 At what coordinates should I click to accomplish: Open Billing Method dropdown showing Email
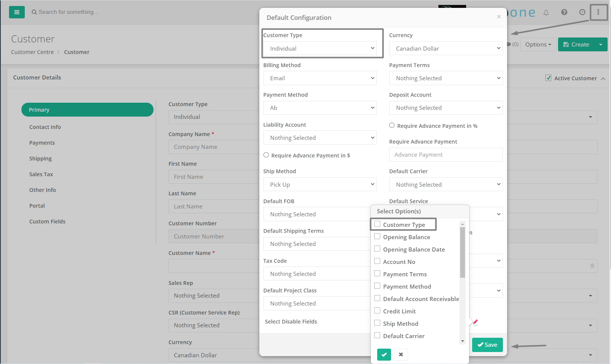320,78
